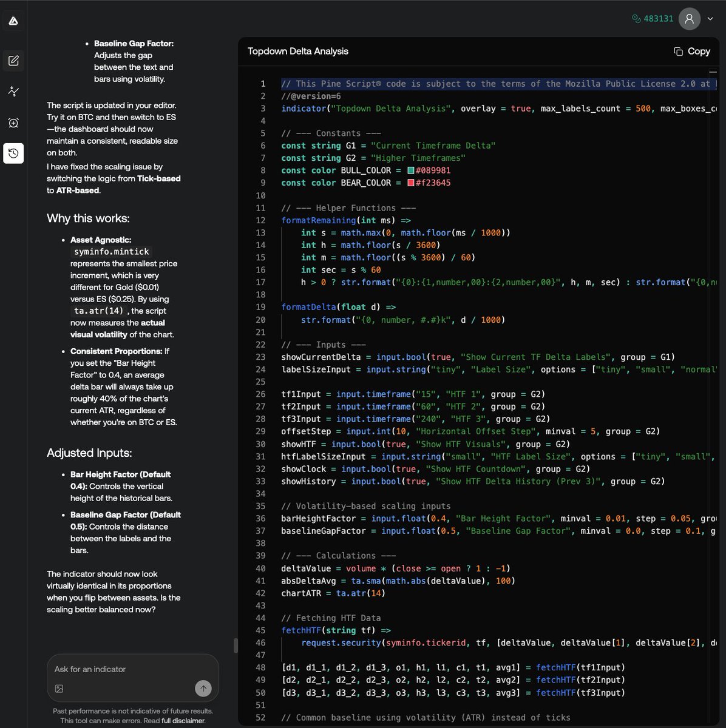Image resolution: width=726 pixels, height=728 pixels.
Task: Click the 'barHeightFactor' code line
Action: pyautogui.click(x=498, y=519)
